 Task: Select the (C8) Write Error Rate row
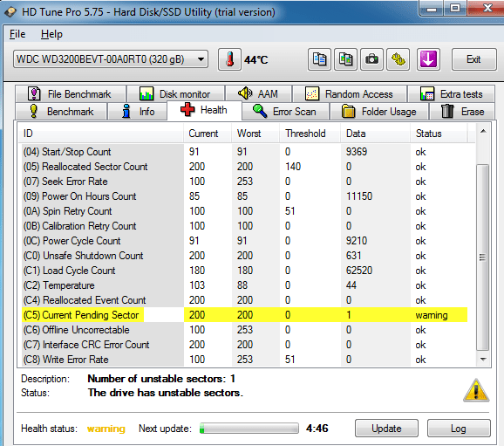(245, 359)
